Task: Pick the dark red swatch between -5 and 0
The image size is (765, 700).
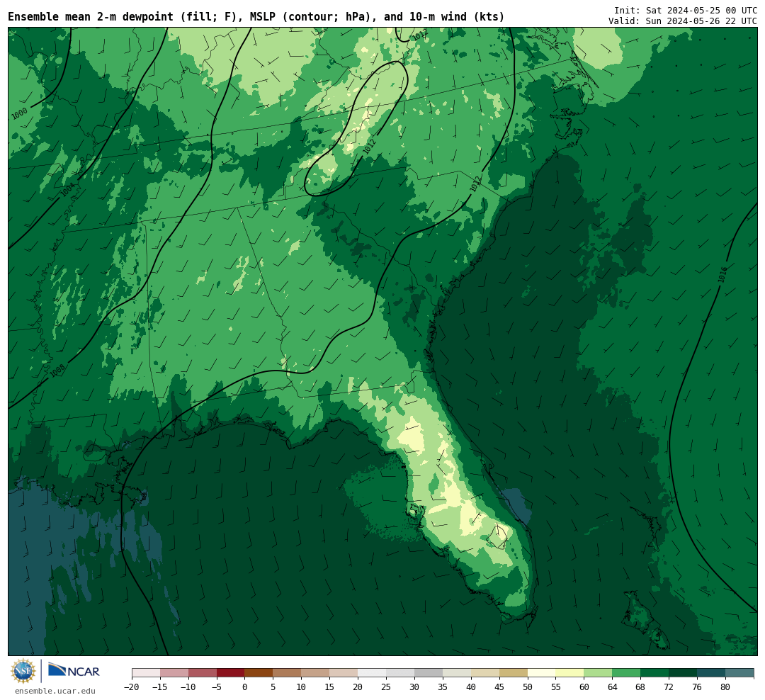Action: (x=231, y=673)
